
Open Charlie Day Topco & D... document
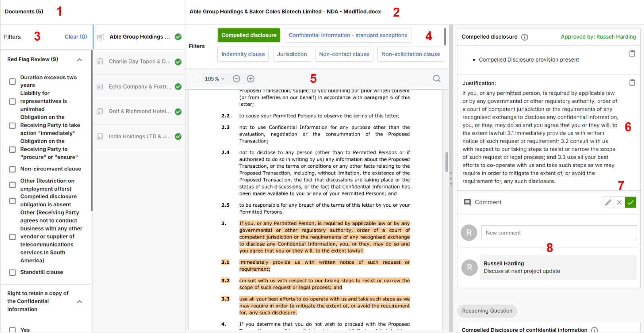click(139, 62)
